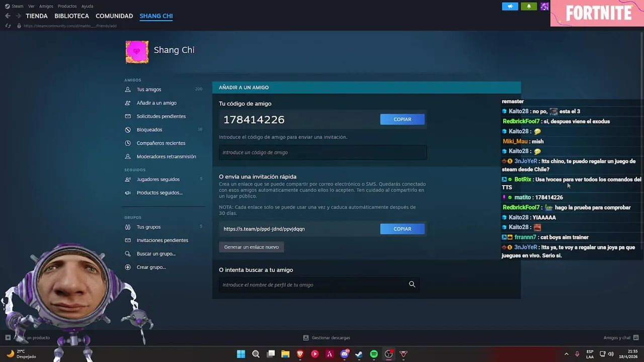Open the Productos menu
Screen dimensions: 644x362
67,6
